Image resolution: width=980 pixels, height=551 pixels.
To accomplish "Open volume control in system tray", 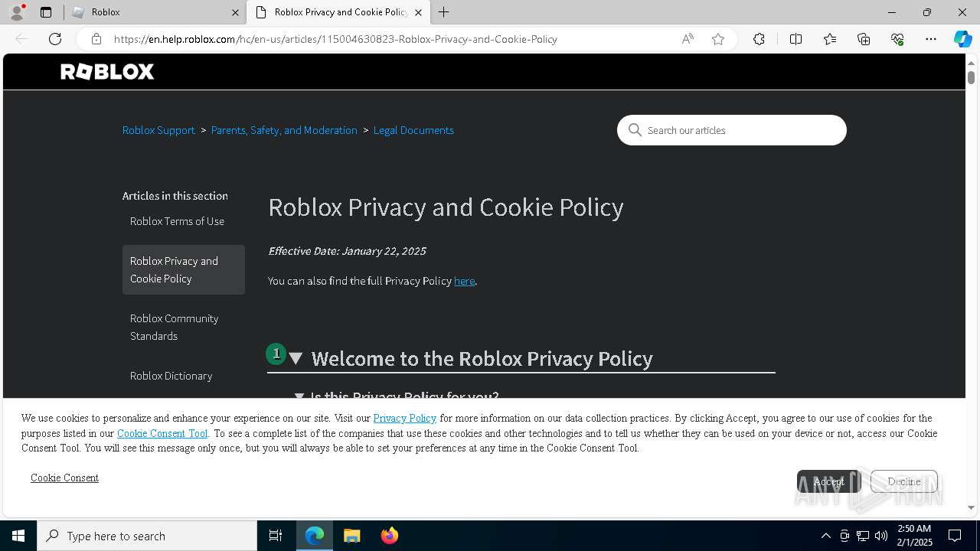I will tap(881, 536).
